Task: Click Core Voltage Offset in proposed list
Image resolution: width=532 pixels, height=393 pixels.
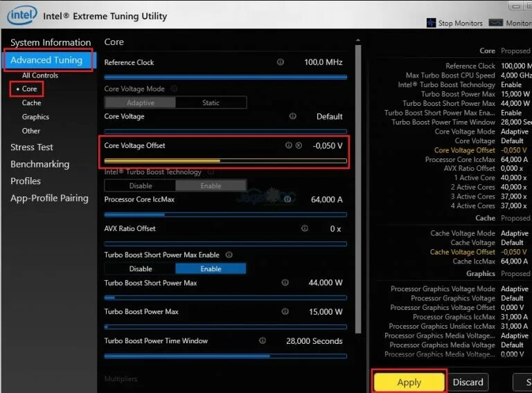Action: click(465, 150)
